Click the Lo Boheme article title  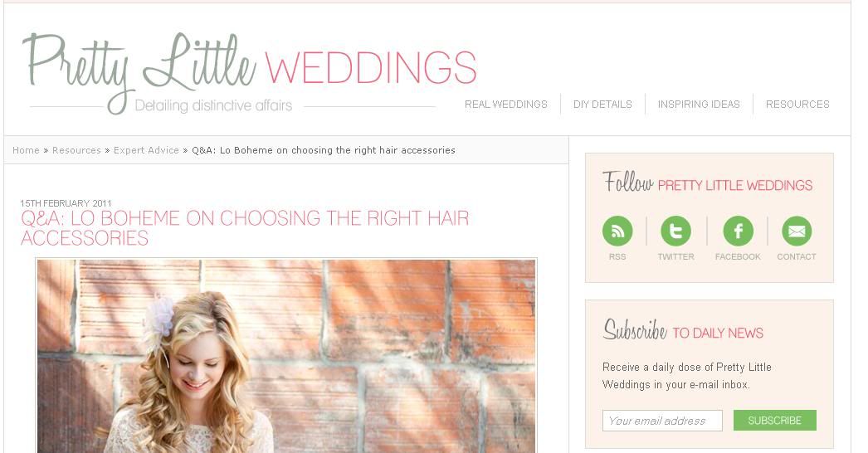point(245,227)
